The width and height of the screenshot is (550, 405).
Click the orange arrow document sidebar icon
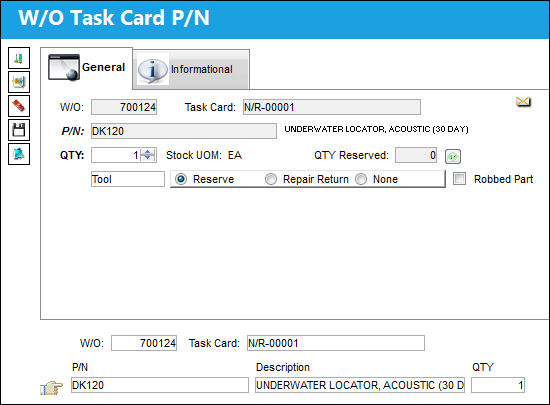(19, 82)
